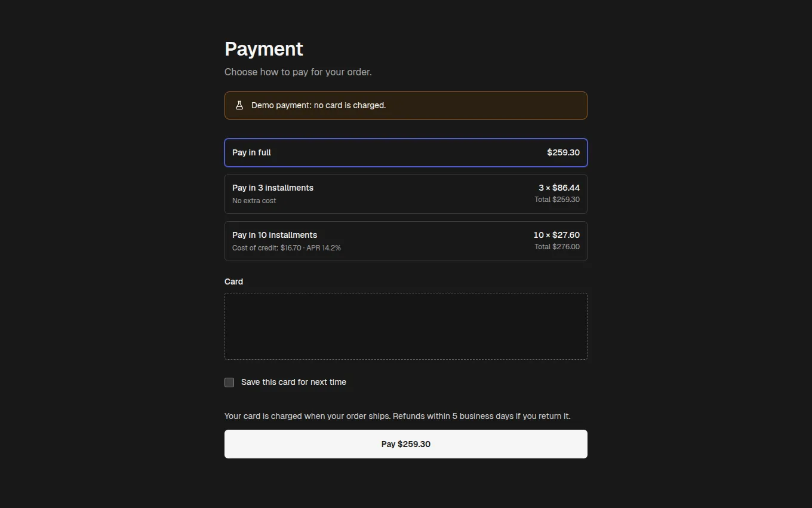Viewport: 812px width, 508px height.
Task: Click the flask icon in the demo banner
Action: tap(239, 105)
